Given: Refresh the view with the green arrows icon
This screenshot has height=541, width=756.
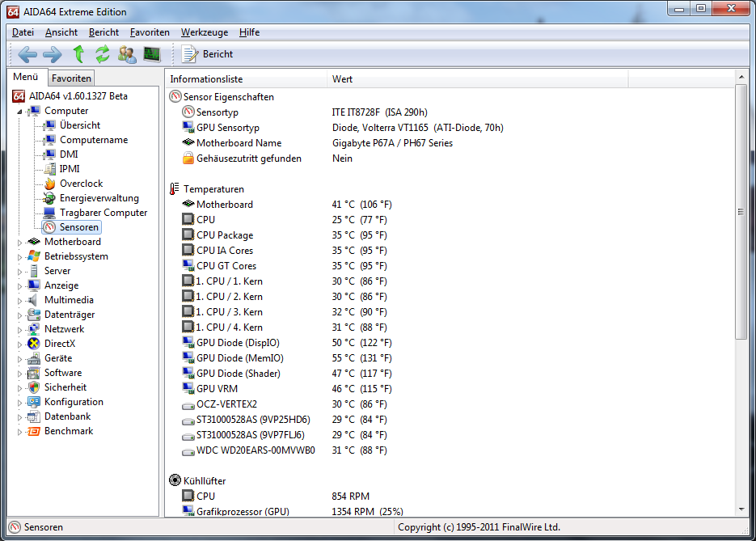Looking at the screenshot, I should pyautogui.click(x=102, y=54).
